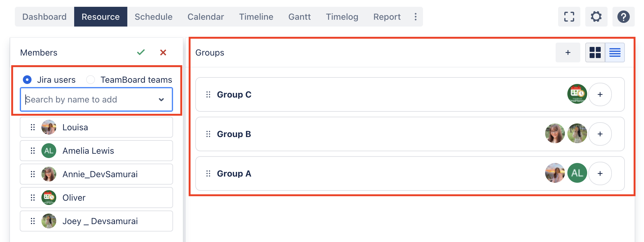Click the plus button in the Groups header
644x242 pixels.
point(568,52)
